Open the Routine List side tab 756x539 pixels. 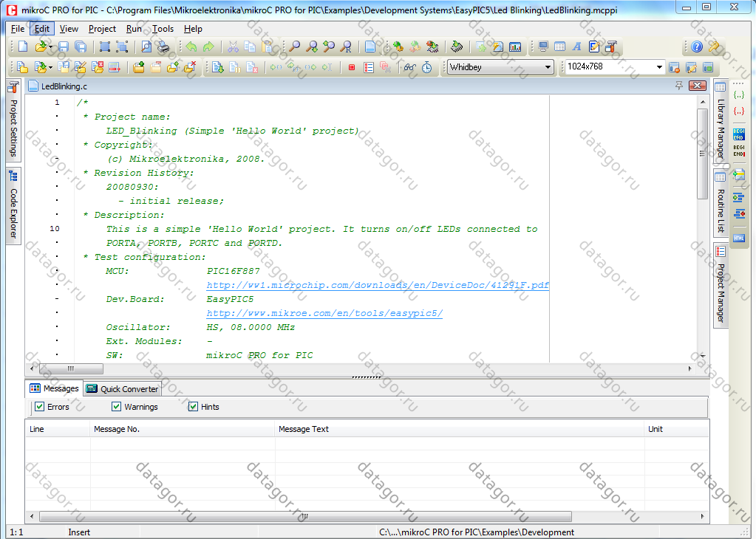(721, 203)
